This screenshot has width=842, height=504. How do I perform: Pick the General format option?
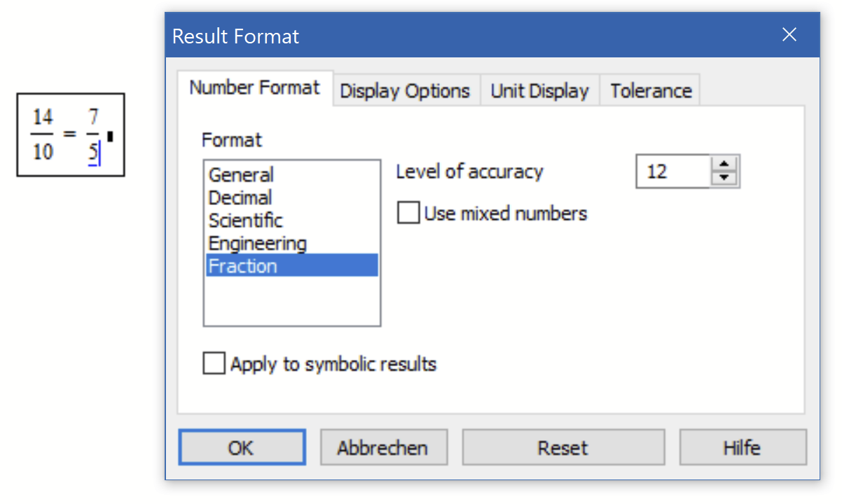click(240, 174)
